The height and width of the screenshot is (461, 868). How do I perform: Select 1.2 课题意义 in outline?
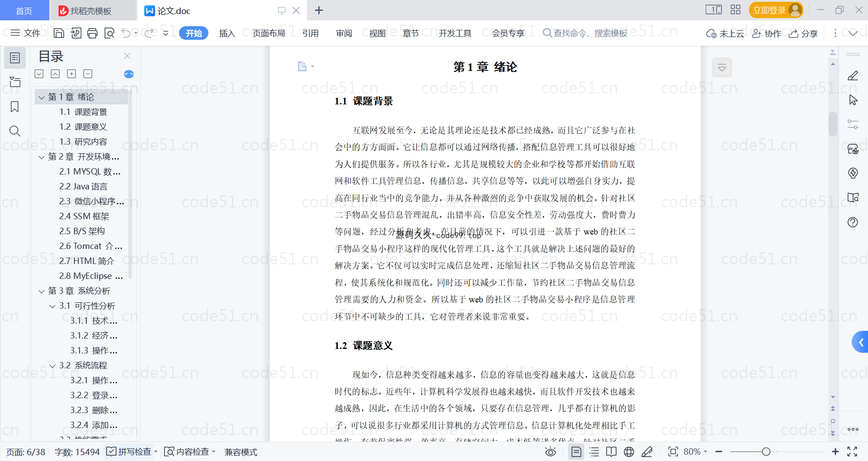coord(83,127)
